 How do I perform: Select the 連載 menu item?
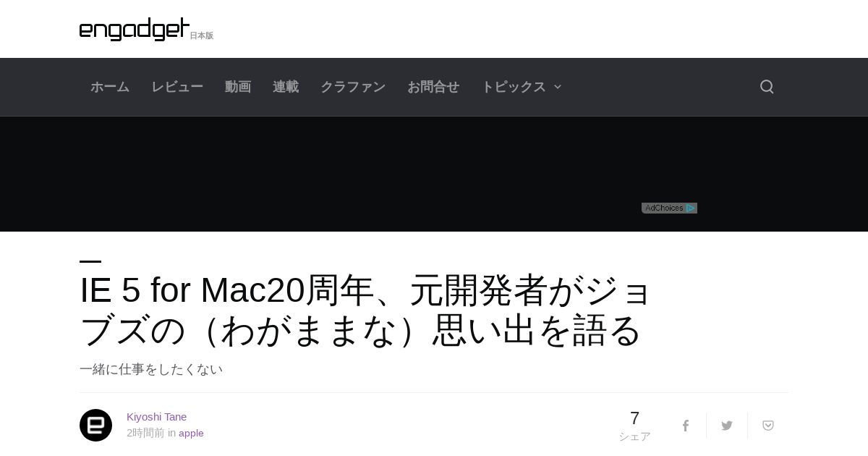tap(286, 87)
